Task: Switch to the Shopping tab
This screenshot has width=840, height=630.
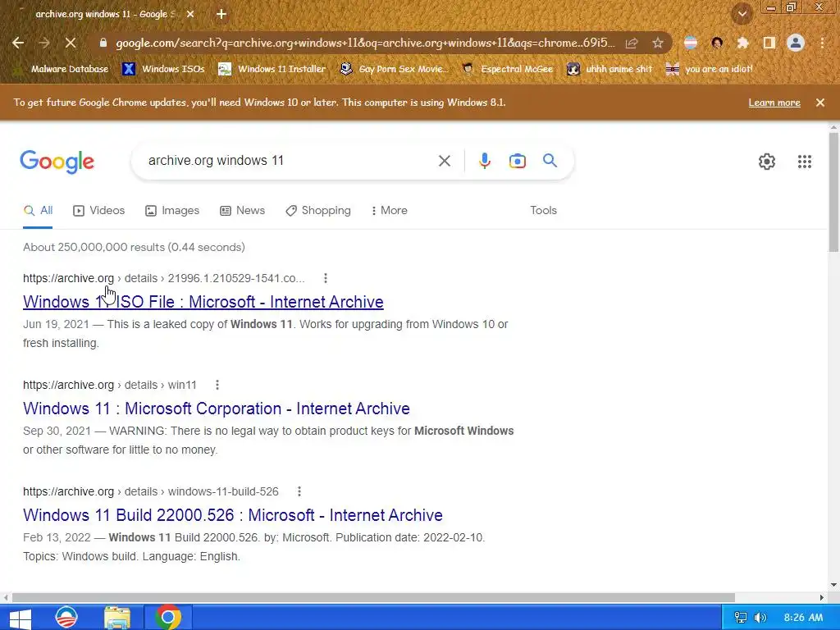Action: coord(318,211)
